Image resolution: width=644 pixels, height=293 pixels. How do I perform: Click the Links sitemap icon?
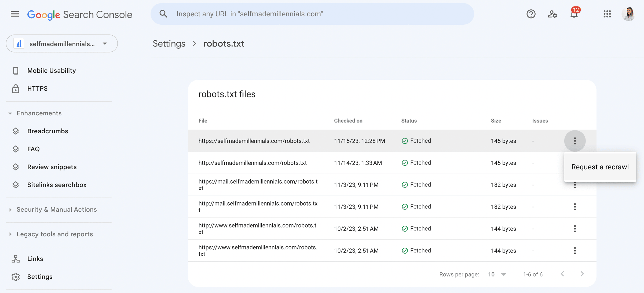[16, 259]
